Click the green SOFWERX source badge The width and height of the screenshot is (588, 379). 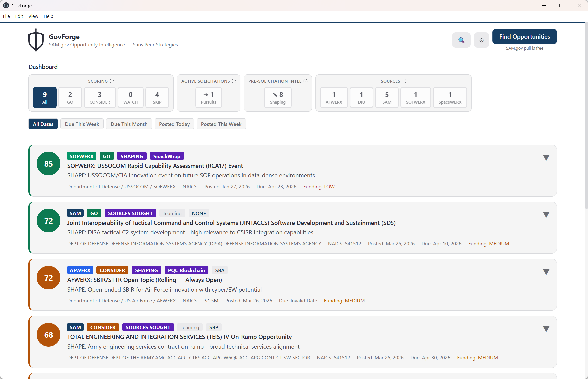(81, 156)
